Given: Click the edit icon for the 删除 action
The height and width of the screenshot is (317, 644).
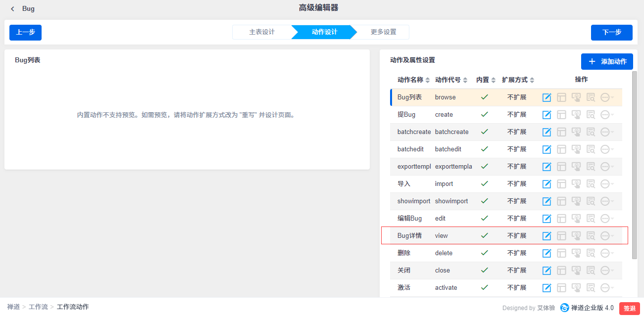Looking at the screenshot, I should coord(546,253).
